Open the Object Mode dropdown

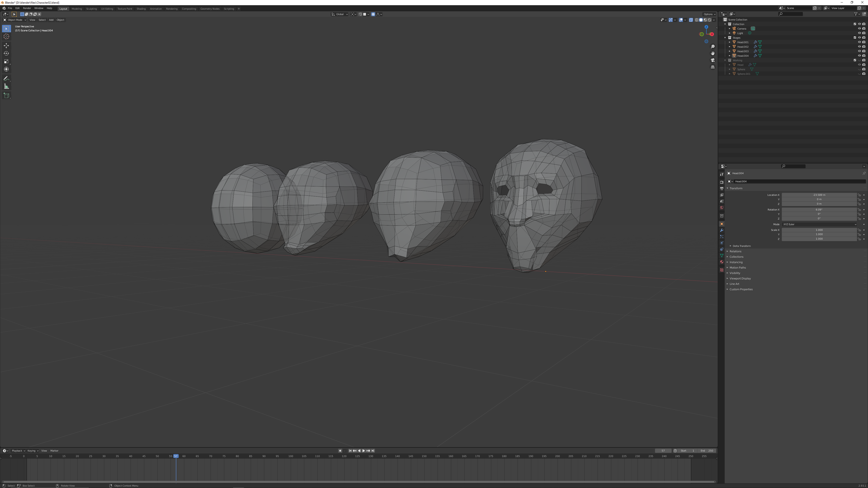14,20
